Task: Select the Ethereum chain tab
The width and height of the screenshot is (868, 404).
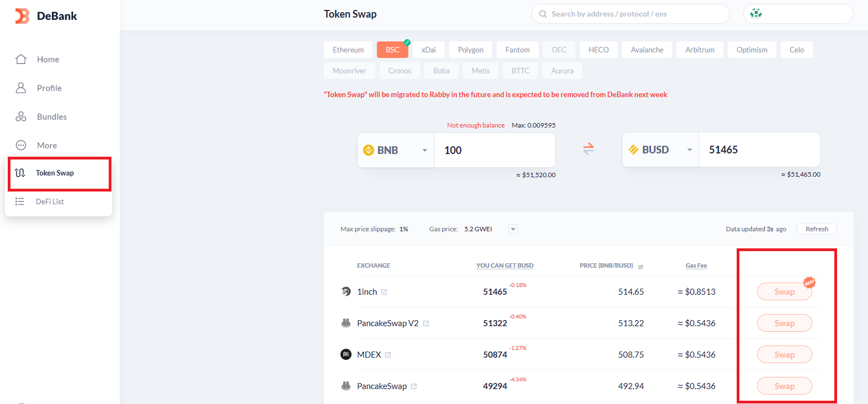Action: [x=348, y=50]
